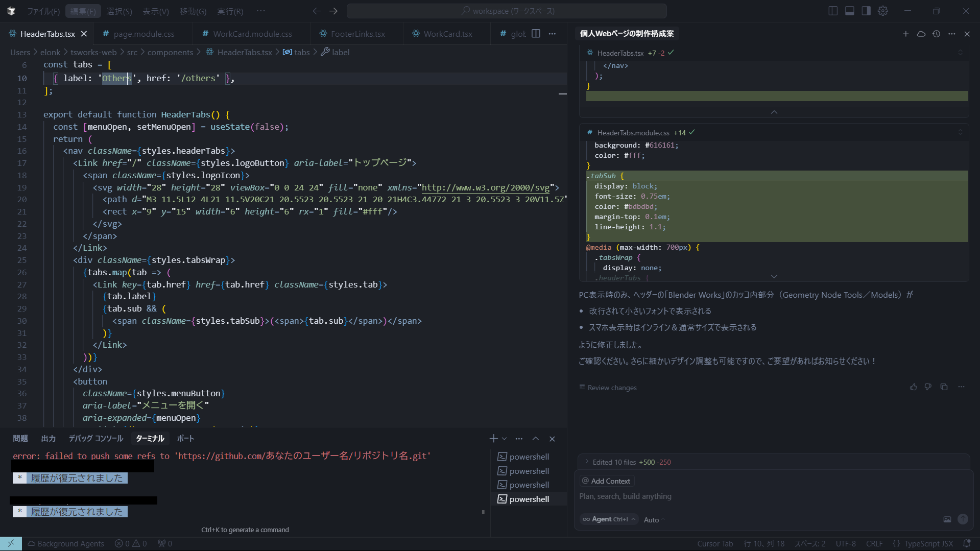Select the first powershell terminal
The height and width of the screenshot is (551, 980).
529,457
